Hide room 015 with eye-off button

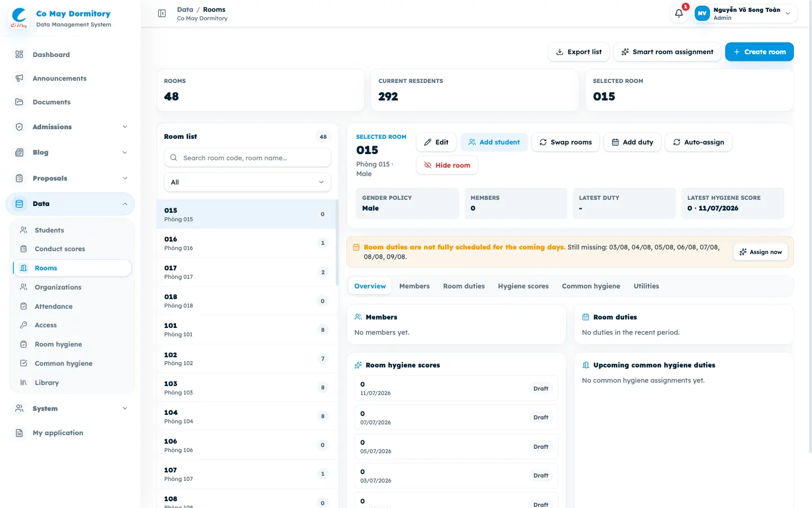447,165
